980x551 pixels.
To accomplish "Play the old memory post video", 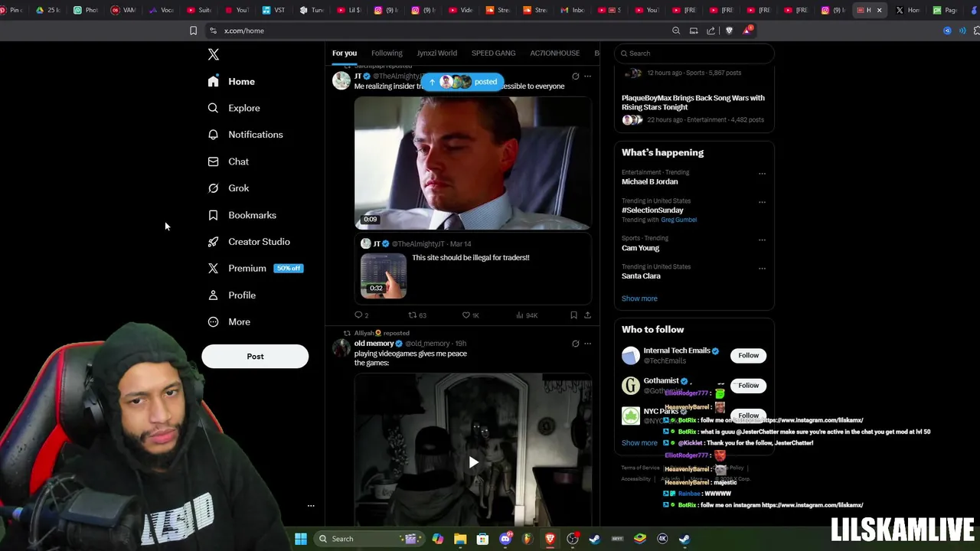I will pyautogui.click(x=473, y=462).
